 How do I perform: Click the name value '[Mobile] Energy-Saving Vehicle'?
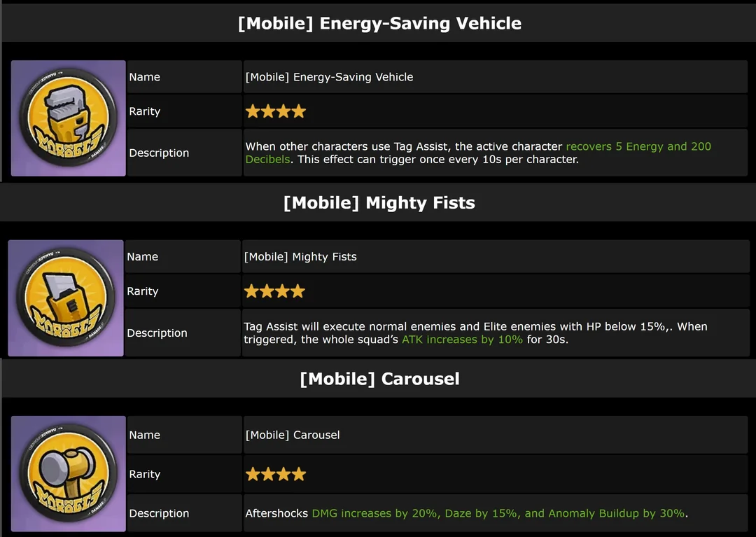point(329,77)
